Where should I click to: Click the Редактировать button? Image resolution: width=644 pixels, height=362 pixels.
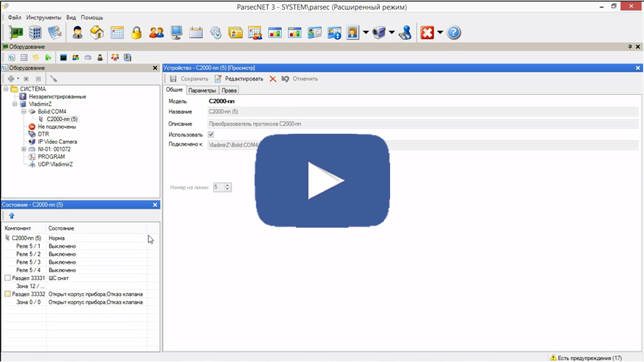[x=239, y=79]
